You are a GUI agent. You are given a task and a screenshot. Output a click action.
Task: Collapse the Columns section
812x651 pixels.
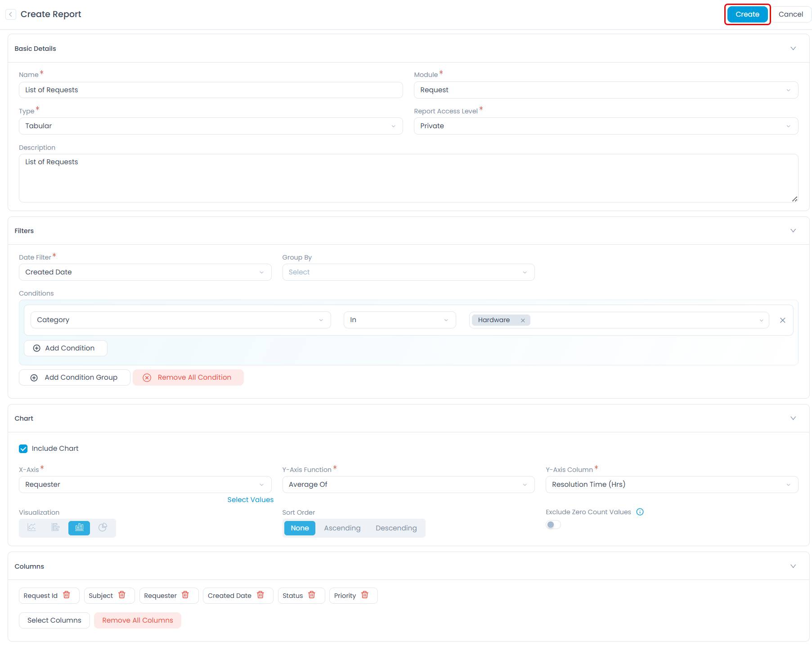coord(793,566)
